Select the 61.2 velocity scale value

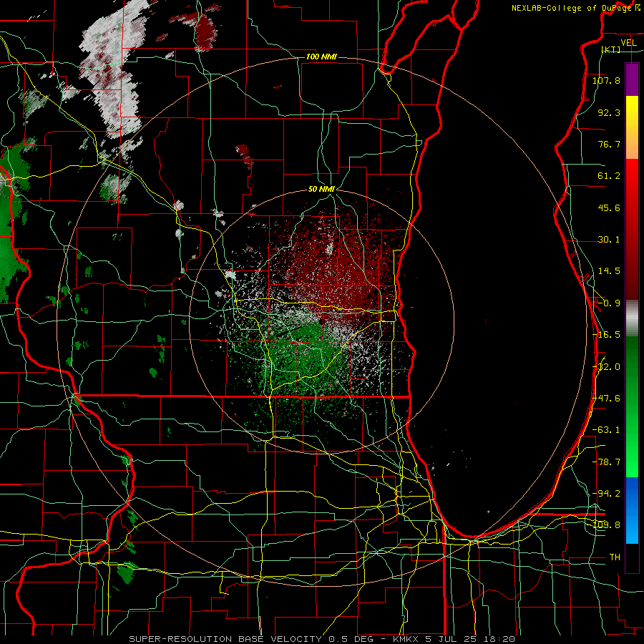click(609, 176)
